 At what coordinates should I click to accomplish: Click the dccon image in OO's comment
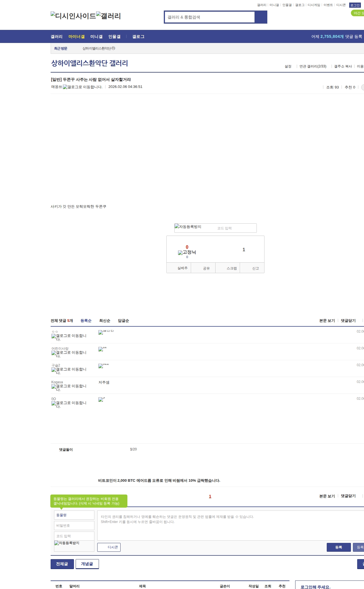(x=102, y=399)
